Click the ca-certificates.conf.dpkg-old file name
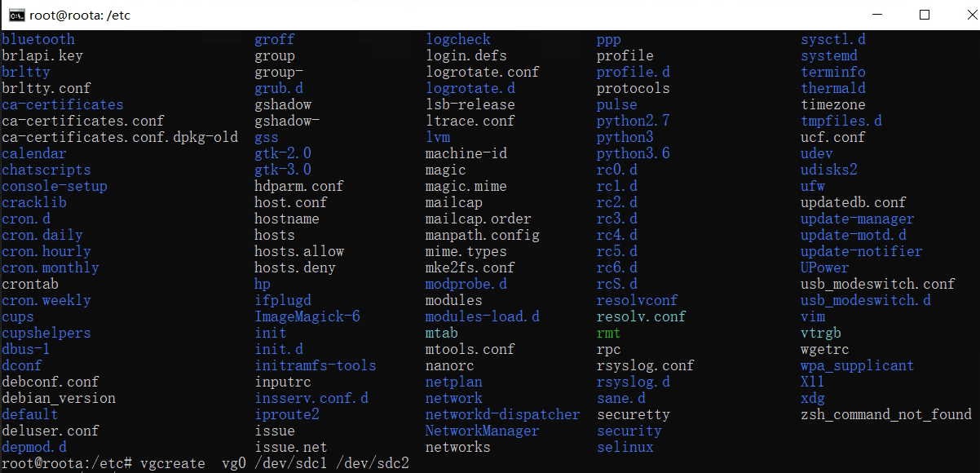This screenshot has width=980, height=473. point(120,137)
